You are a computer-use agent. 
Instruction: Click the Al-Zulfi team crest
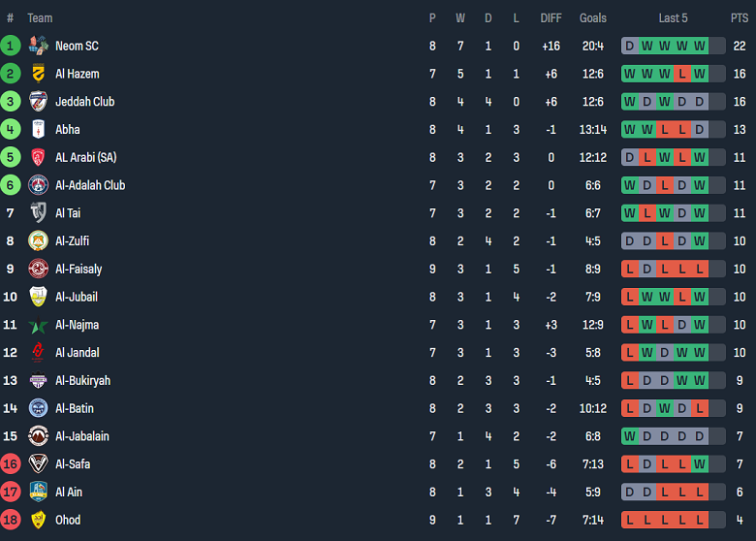pos(38,241)
